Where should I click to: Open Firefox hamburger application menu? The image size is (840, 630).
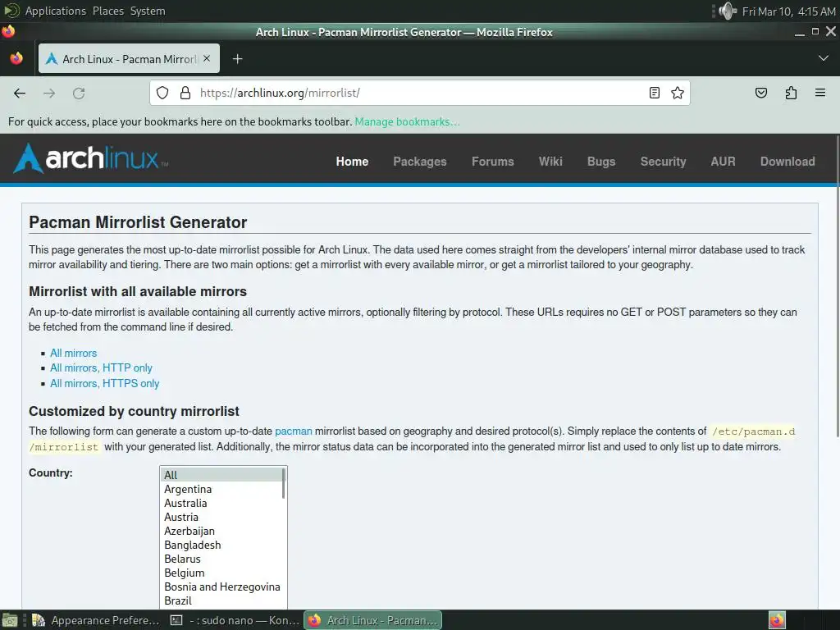820,94
